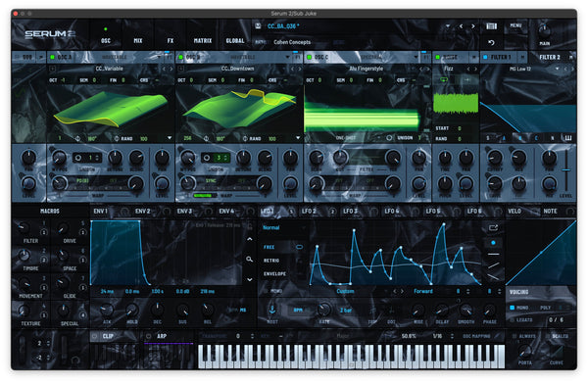The height and width of the screenshot is (383, 588).
Task: Open the GLOBAL tab
Action: [235, 40]
